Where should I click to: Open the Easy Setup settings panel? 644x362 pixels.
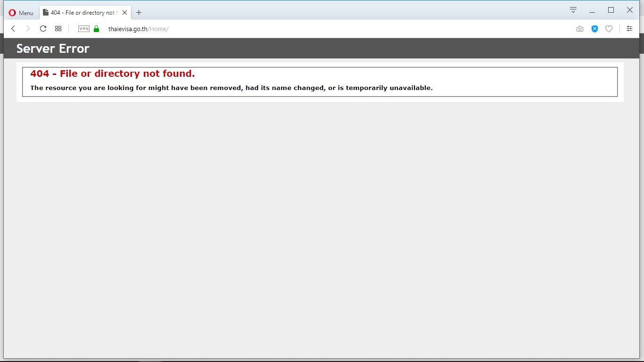coord(629,29)
